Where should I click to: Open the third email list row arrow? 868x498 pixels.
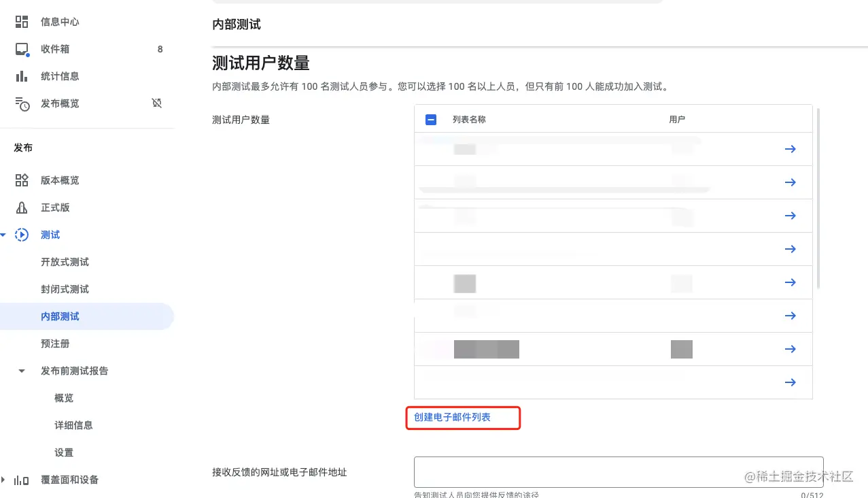[790, 216]
